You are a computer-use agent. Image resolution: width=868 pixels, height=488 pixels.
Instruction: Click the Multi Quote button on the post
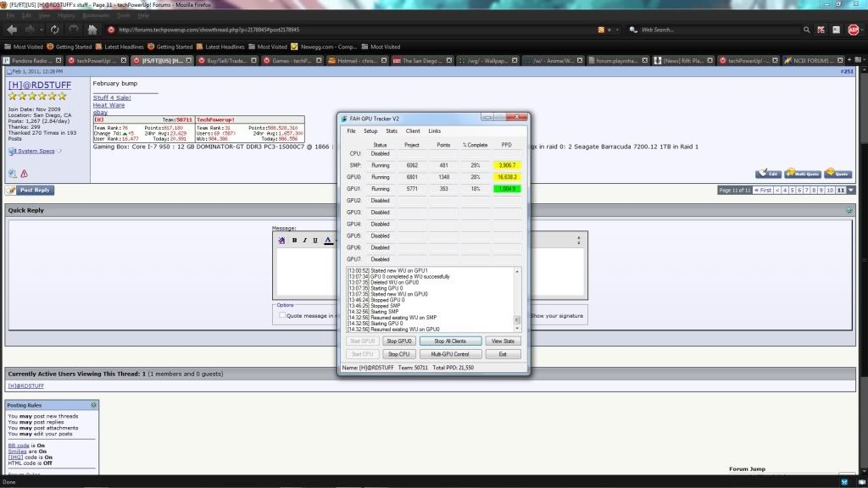(803, 174)
